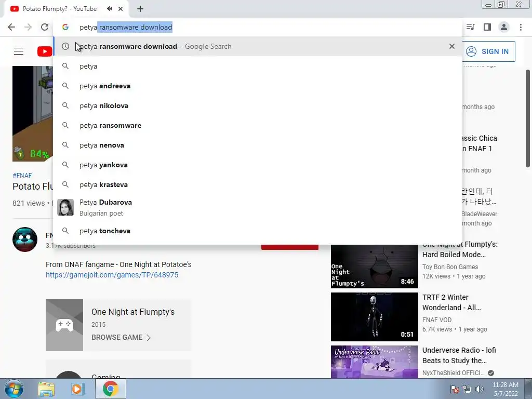
Task: Open the Windows Start button
Action: 14,389
